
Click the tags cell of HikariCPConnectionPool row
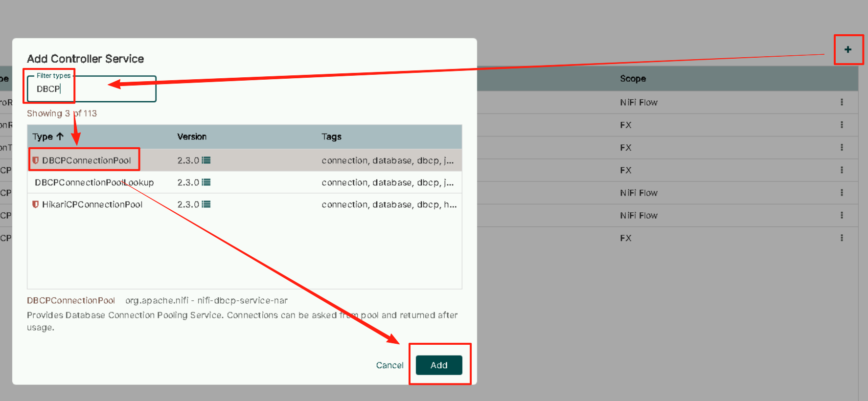pyautogui.click(x=389, y=204)
